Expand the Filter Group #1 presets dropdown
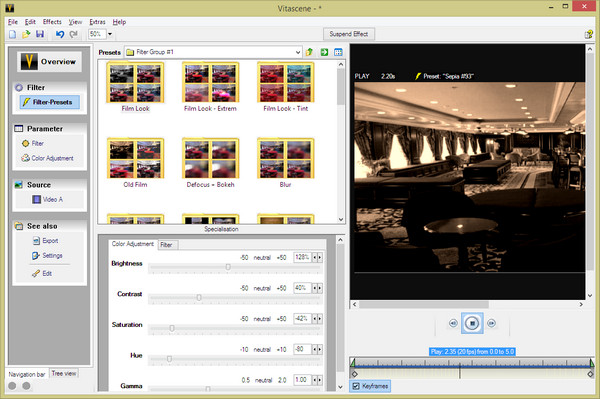The image size is (600, 399). [x=297, y=52]
